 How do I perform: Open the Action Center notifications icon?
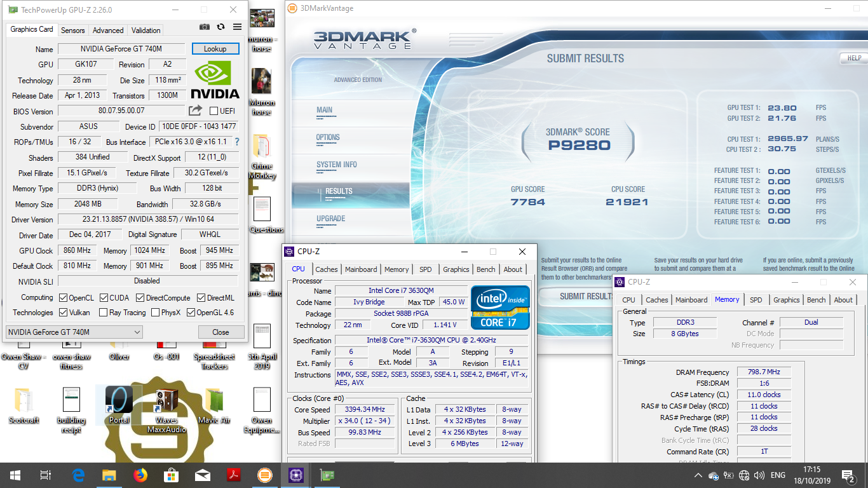(848, 475)
